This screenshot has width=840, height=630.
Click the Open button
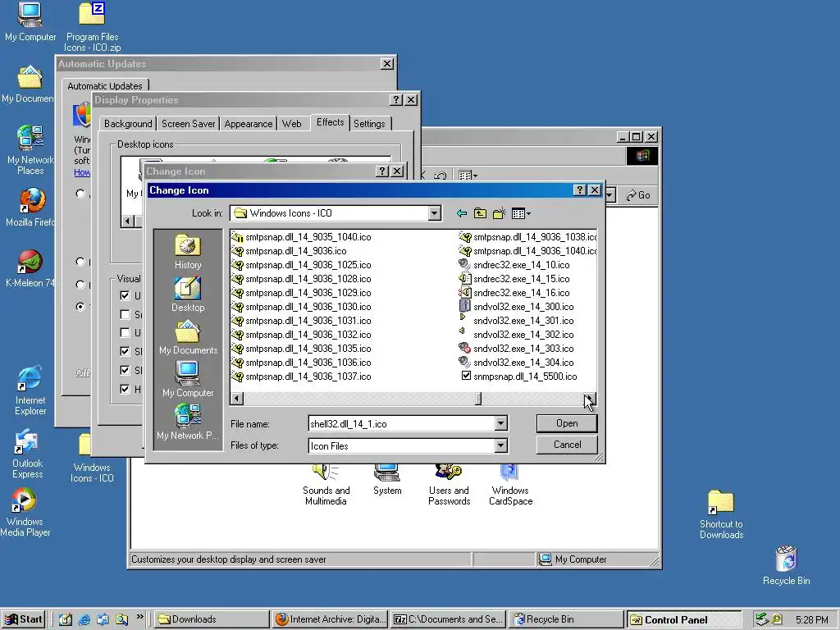coord(567,423)
